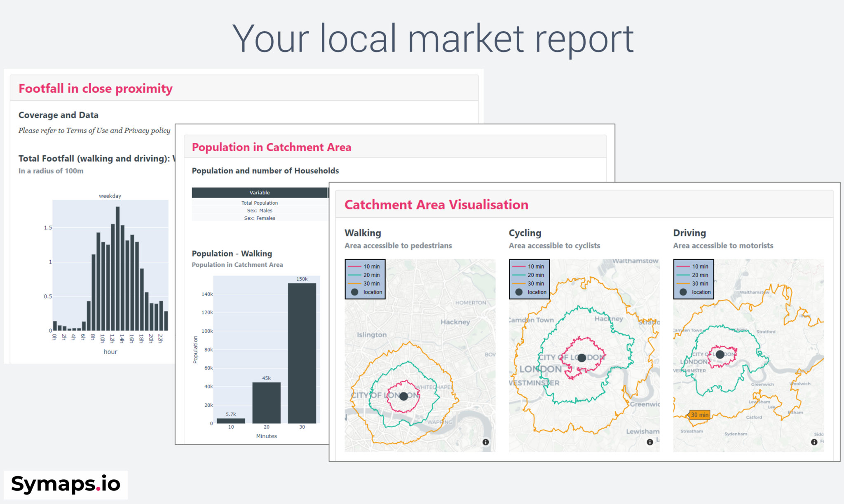Click the Population in Catchment Area heading
Image resolution: width=844 pixels, height=504 pixels.
272,147
